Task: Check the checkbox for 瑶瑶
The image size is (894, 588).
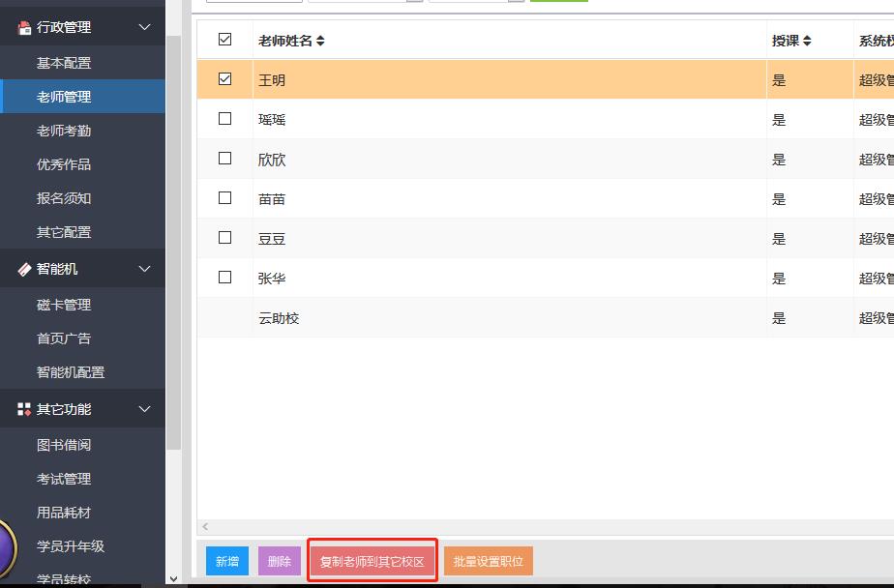Action: (x=225, y=119)
